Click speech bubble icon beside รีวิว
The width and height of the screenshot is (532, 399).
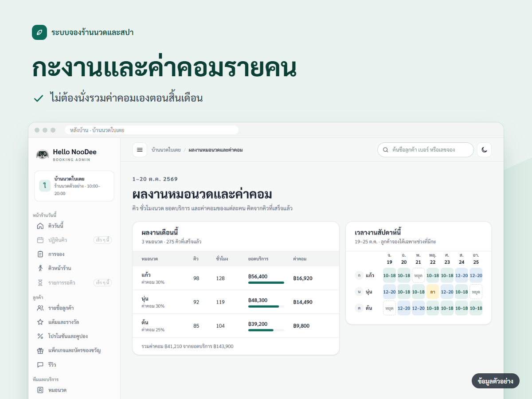[40, 364]
